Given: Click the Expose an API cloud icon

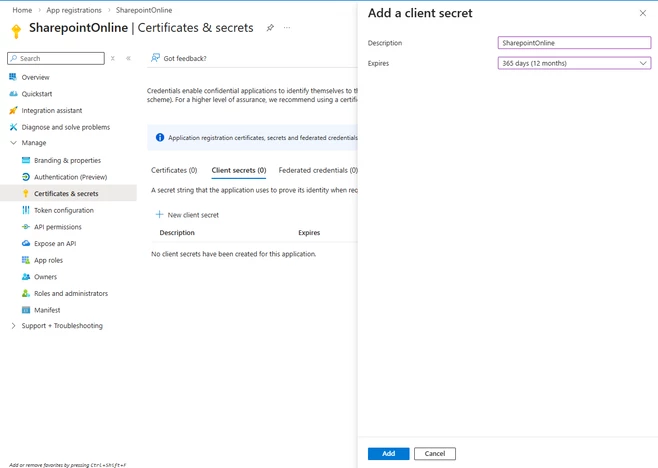Looking at the screenshot, I should pos(26,243).
